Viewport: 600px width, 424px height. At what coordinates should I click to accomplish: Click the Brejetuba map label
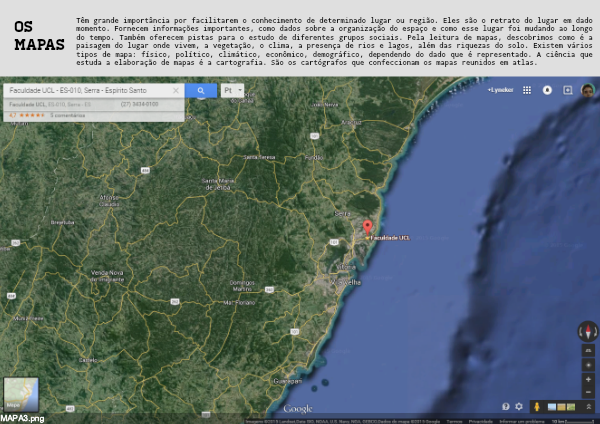(x=62, y=222)
